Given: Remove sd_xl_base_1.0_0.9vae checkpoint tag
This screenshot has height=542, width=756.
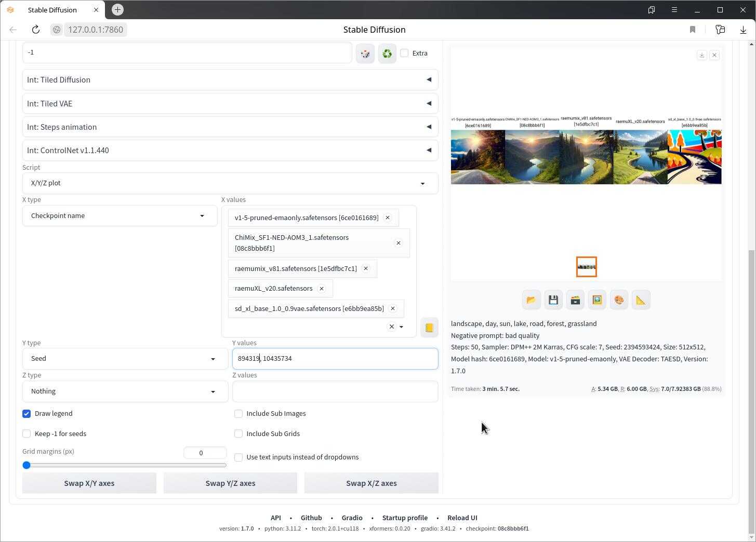Looking at the screenshot, I should 393,308.
